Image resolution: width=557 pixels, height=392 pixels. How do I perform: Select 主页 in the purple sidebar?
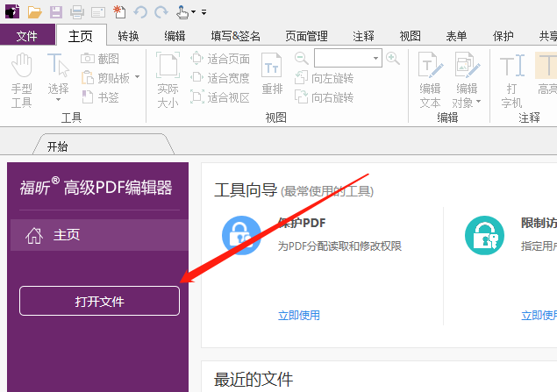click(x=99, y=235)
